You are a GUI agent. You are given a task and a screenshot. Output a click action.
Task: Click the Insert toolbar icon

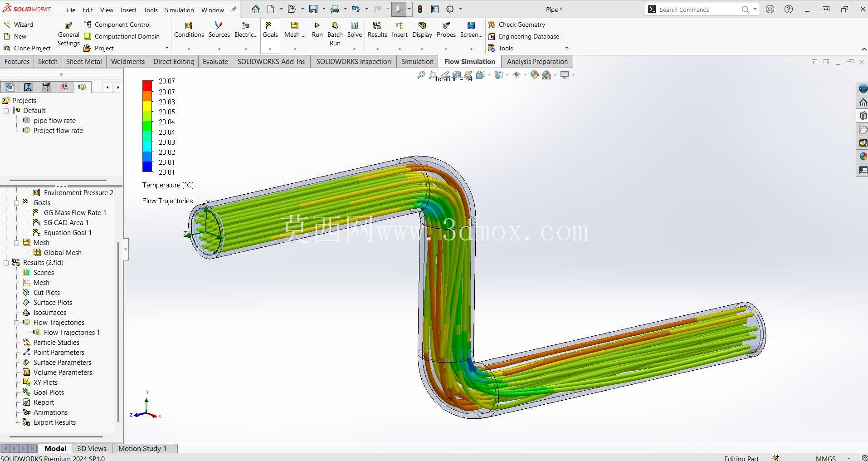point(400,25)
